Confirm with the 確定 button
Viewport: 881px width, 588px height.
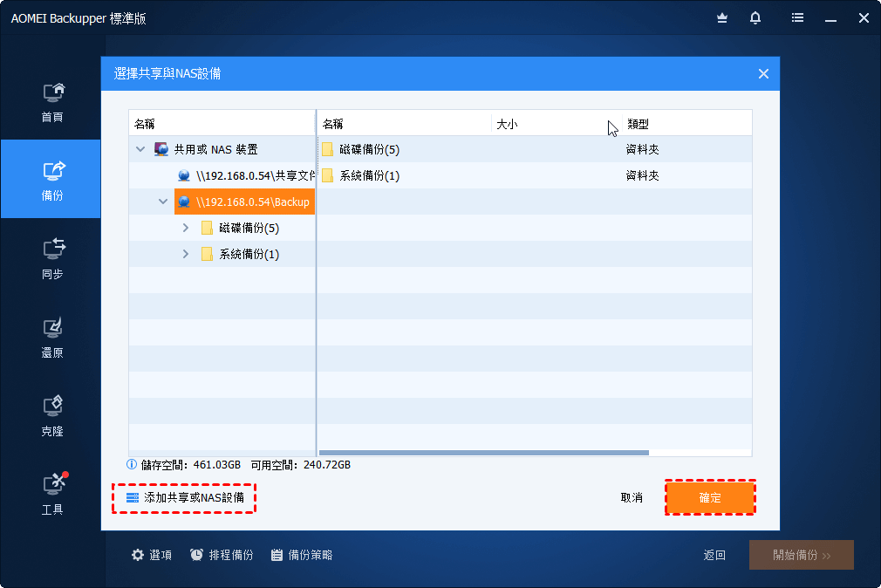point(710,497)
